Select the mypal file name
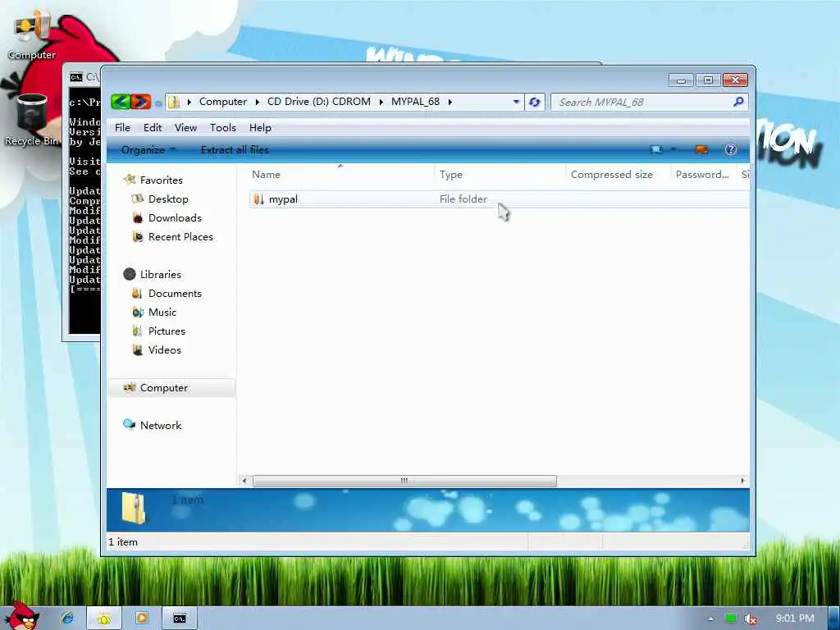Viewport: 840px width, 630px height. coord(283,199)
